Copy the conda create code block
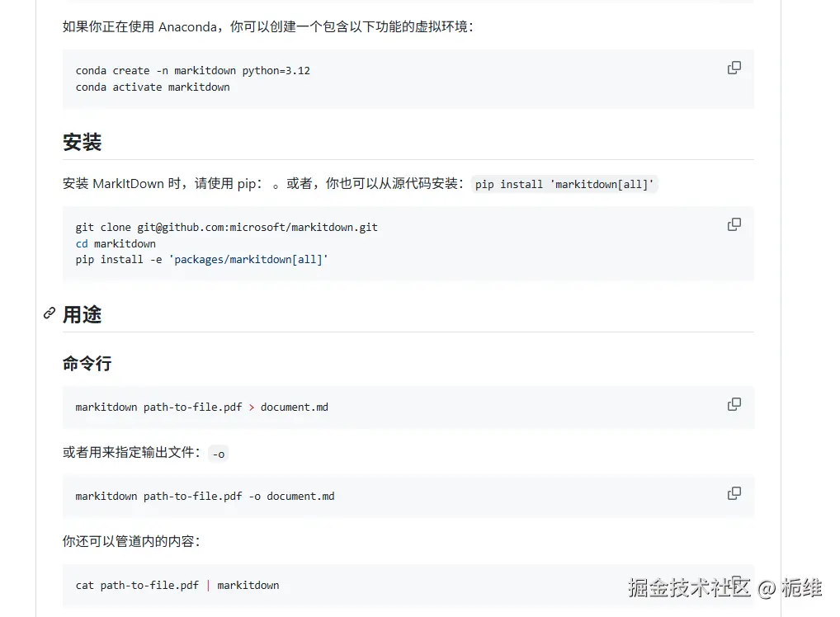Image resolution: width=840 pixels, height=617 pixels. tap(734, 68)
